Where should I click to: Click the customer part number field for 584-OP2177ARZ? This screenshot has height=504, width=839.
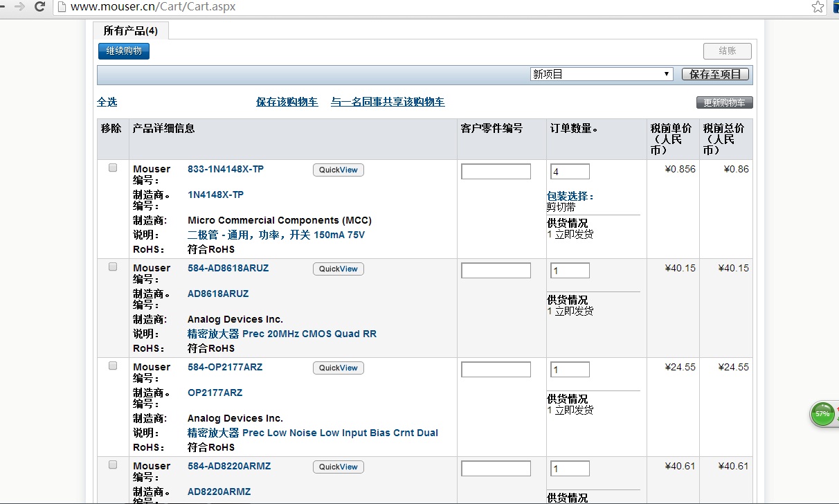pyautogui.click(x=496, y=369)
